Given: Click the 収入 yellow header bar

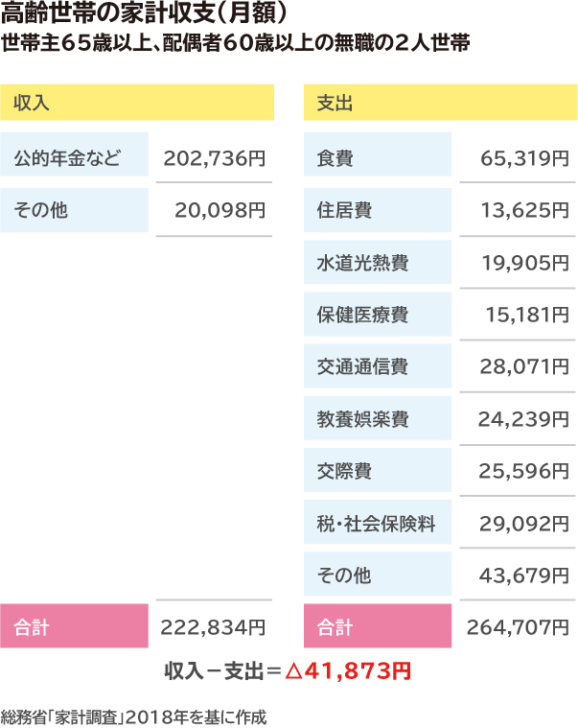Looking at the screenshot, I should click(x=137, y=102).
